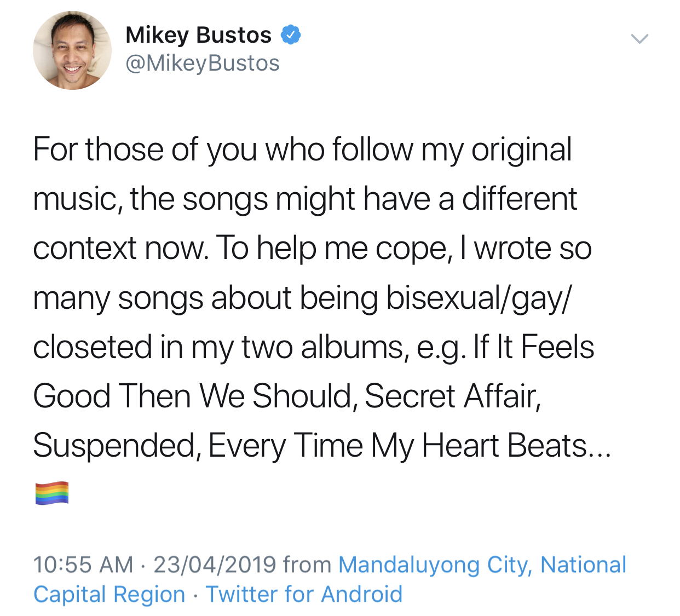Click the "bisexual/gay/" text
The image size is (680, 616).
479,298
